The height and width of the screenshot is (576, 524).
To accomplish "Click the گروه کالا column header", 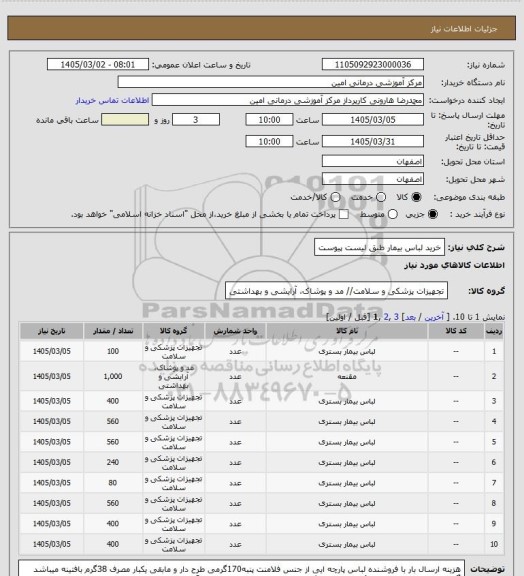I will point(173,331).
